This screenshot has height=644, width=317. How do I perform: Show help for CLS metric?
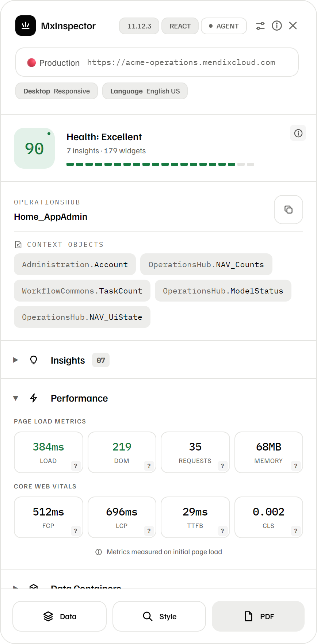point(296,531)
